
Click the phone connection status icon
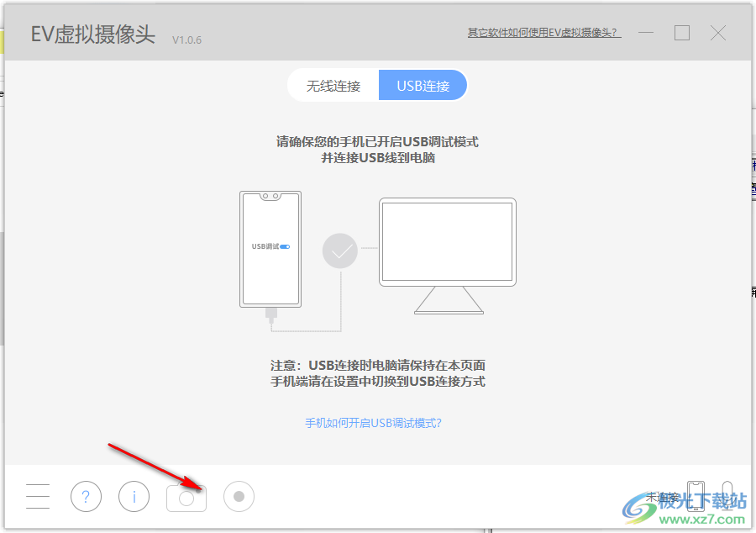(696, 497)
